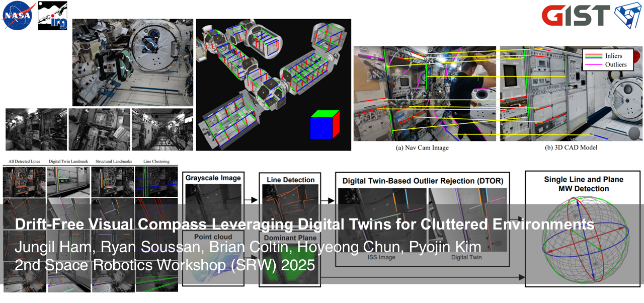Open the Nav Cam image with astronaut
The image size is (644, 303).
[425, 94]
